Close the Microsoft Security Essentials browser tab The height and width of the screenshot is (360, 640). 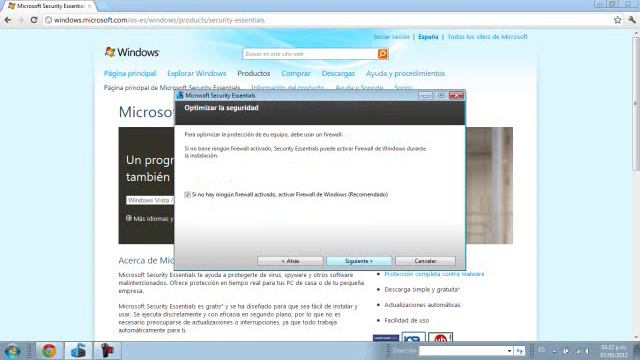pyautogui.click(x=89, y=6)
